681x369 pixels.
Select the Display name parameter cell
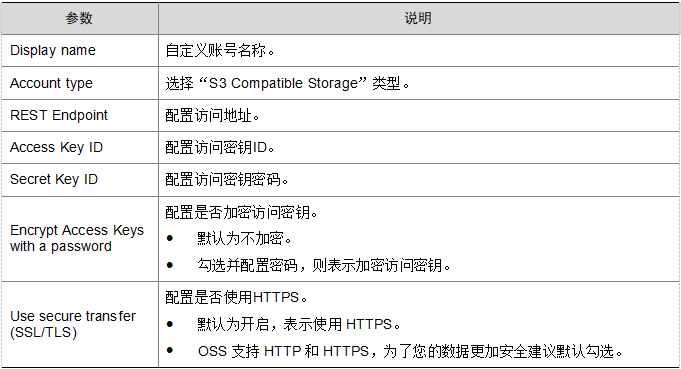[79, 50]
